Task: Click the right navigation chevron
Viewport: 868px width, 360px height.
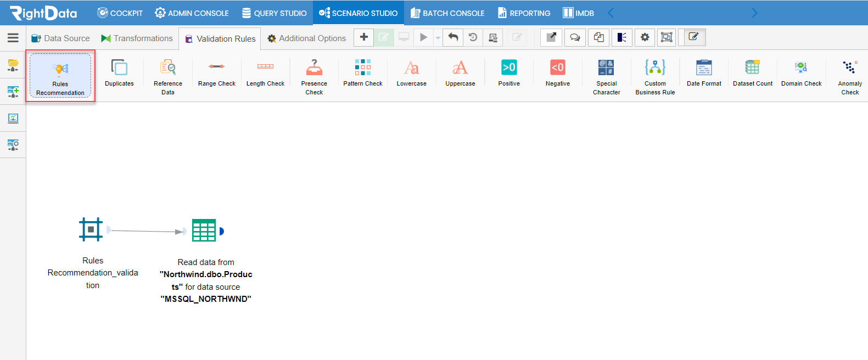Action: click(754, 13)
